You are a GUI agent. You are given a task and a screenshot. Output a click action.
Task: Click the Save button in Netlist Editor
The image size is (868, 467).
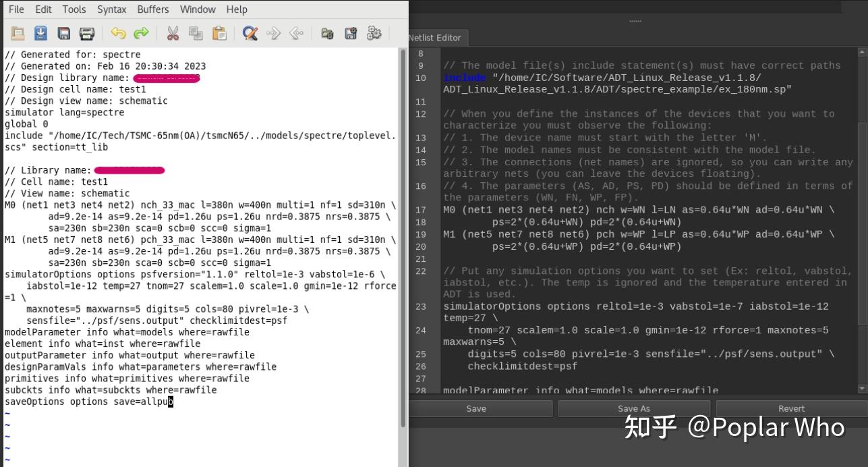coord(476,408)
